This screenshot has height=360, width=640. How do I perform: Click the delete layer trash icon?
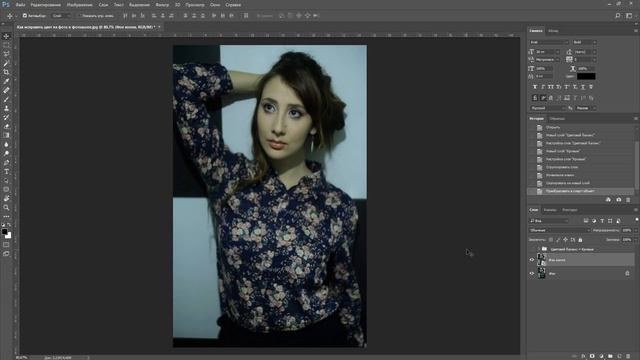pos(628,356)
